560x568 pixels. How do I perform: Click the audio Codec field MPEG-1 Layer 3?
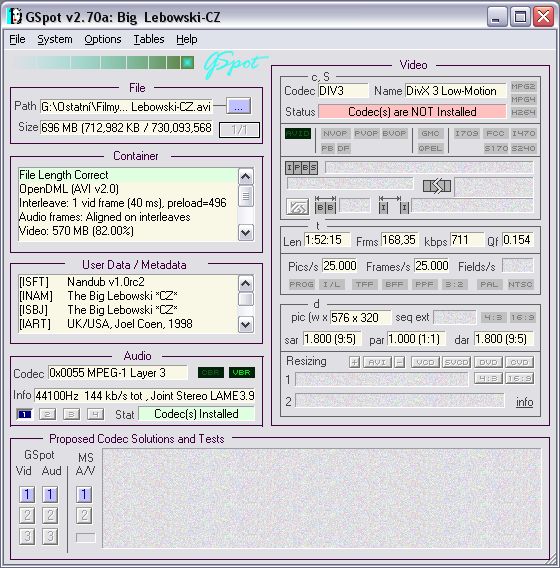coord(118,373)
